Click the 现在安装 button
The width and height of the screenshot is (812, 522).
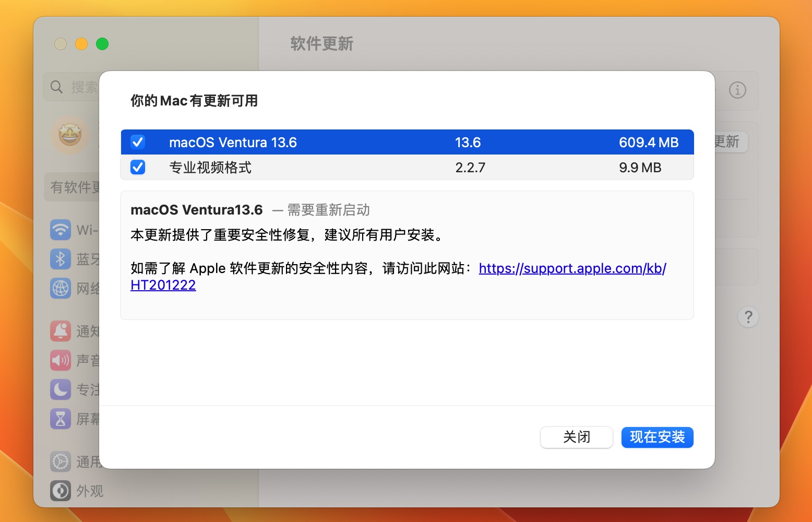click(x=657, y=437)
